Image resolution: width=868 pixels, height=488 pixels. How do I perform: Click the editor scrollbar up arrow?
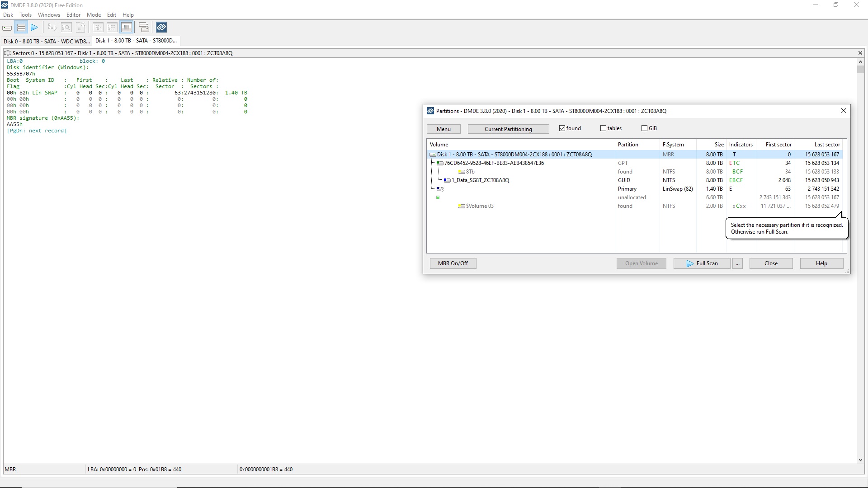860,62
